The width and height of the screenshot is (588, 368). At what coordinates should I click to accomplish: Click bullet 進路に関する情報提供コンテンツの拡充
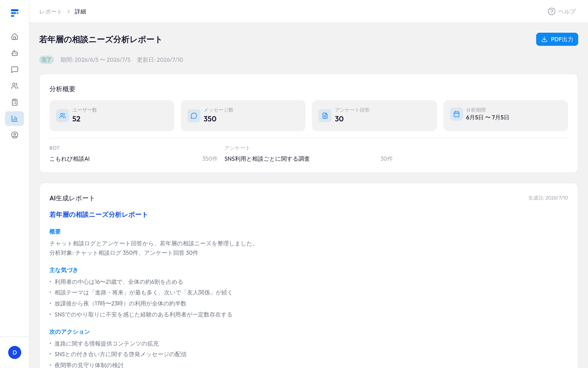(106, 343)
